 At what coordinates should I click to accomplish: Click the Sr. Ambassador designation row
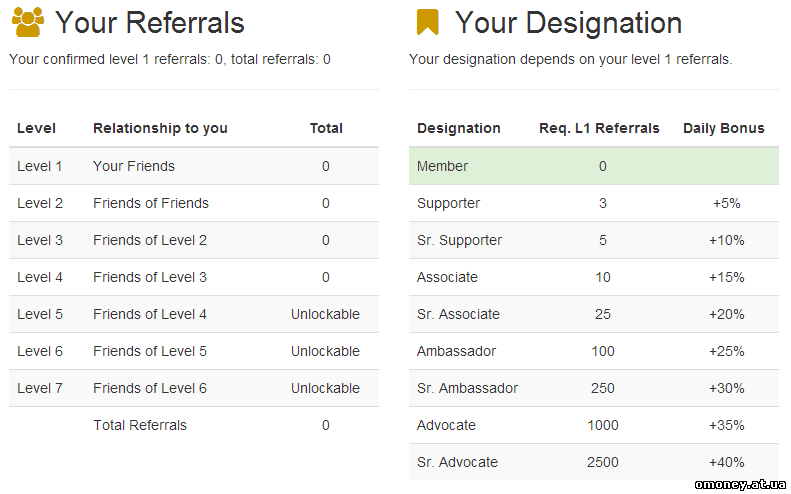click(x=594, y=388)
